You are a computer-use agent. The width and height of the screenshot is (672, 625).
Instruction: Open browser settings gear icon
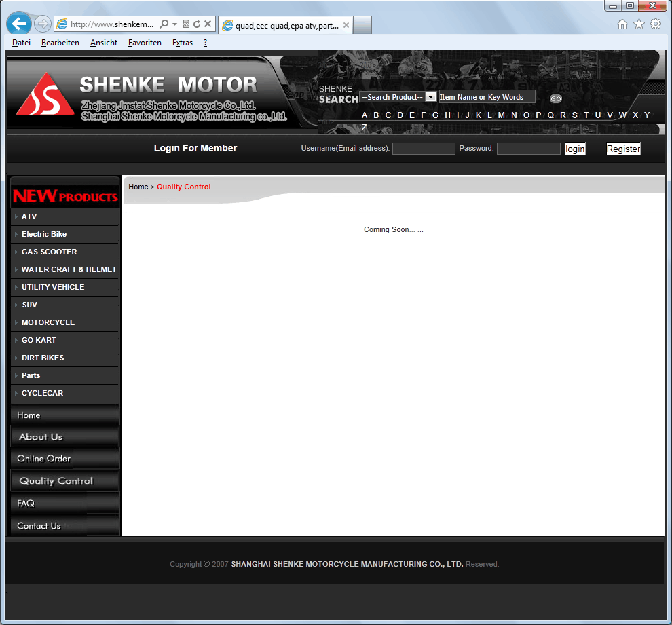pos(655,24)
